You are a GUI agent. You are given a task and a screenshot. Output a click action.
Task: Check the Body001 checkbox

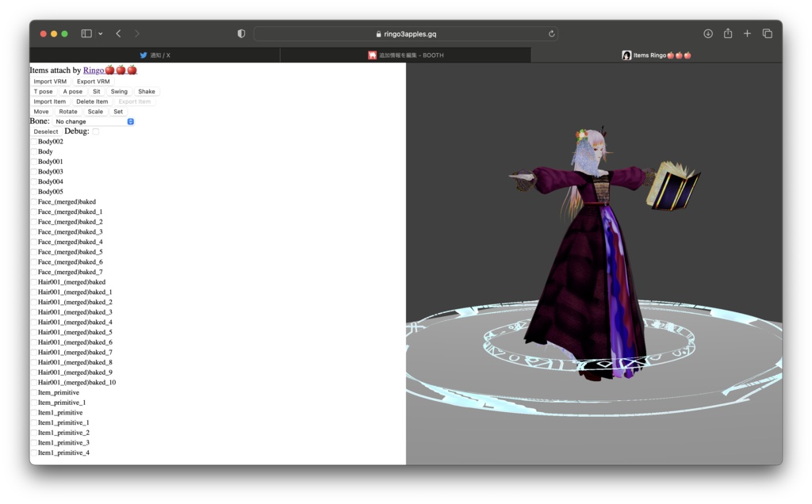tap(33, 162)
